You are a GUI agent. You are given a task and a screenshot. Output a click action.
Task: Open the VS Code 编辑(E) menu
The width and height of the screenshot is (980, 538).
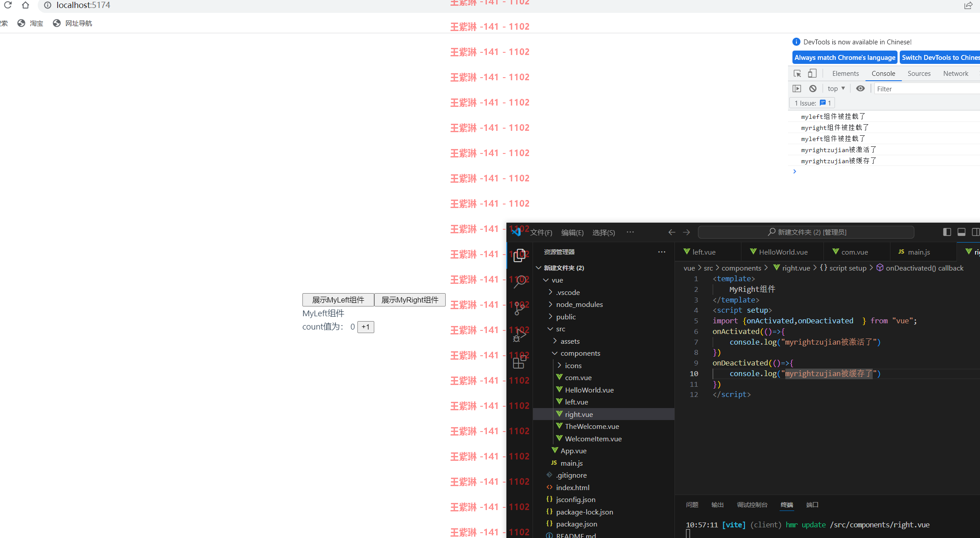(572, 232)
